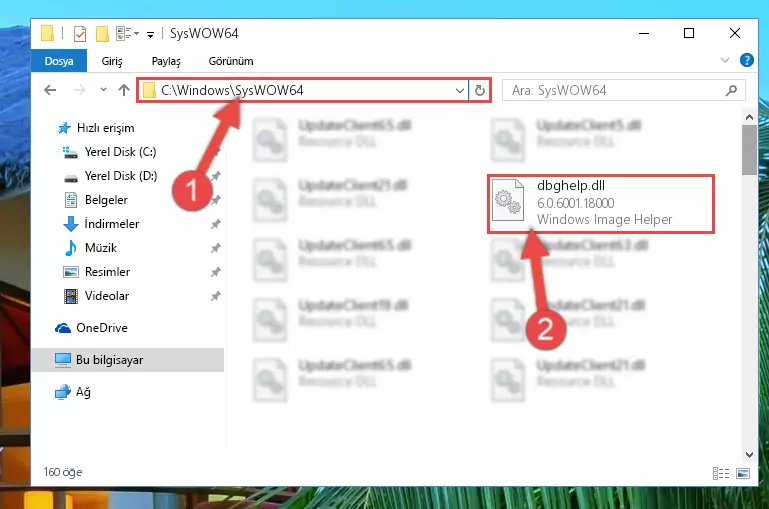This screenshot has width=769, height=509.
Task: Click the Hızlı erişim star icon
Action: coord(64,128)
